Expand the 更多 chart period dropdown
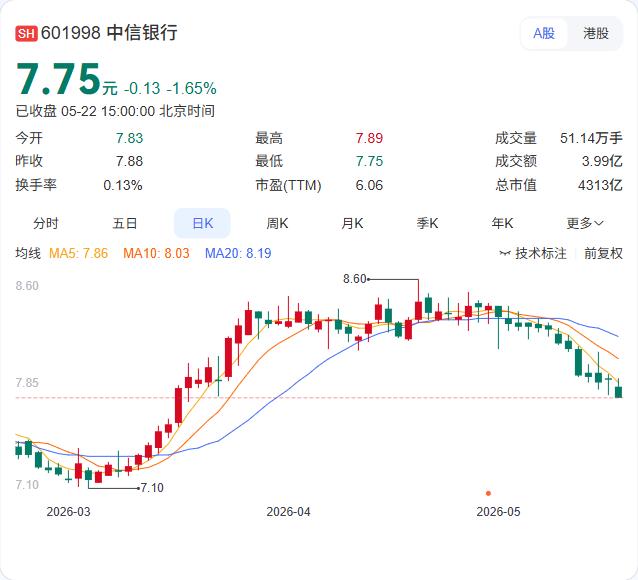Image resolution: width=638 pixels, height=580 pixels. coord(585,223)
